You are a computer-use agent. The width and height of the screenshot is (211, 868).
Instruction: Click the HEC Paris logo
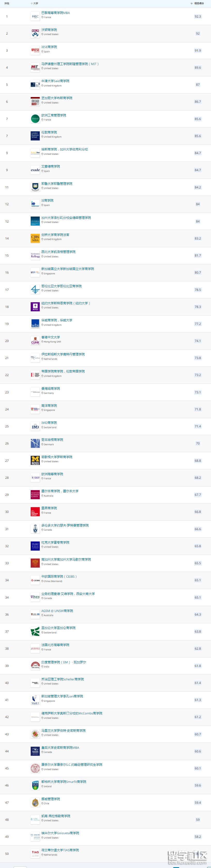pos(35,16)
